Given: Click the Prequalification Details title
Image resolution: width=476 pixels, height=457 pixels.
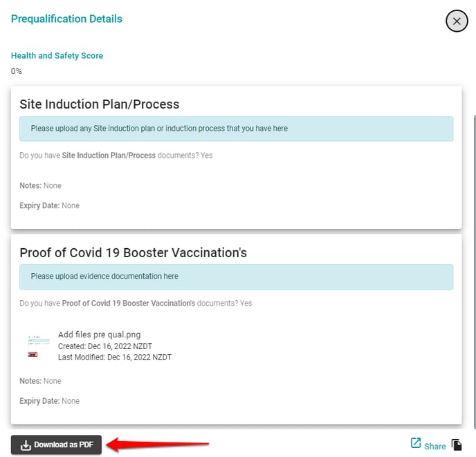Looking at the screenshot, I should click(66, 19).
